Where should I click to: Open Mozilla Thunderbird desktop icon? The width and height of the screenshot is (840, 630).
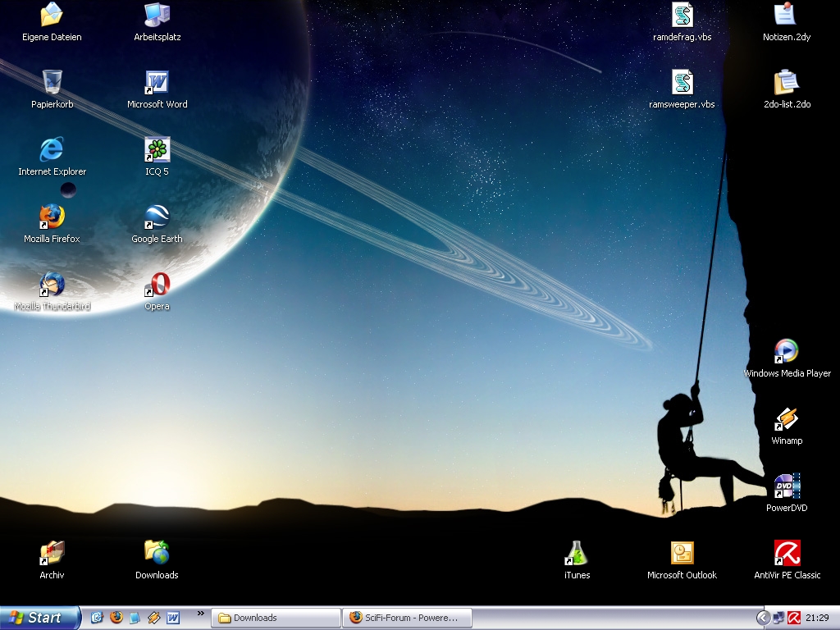[52, 285]
